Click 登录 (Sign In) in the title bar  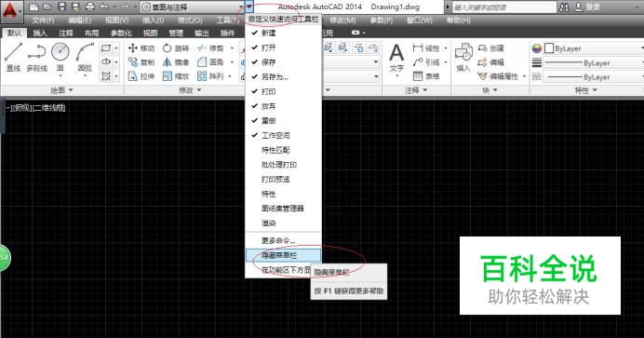pyautogui.click(x=592, y=7)
